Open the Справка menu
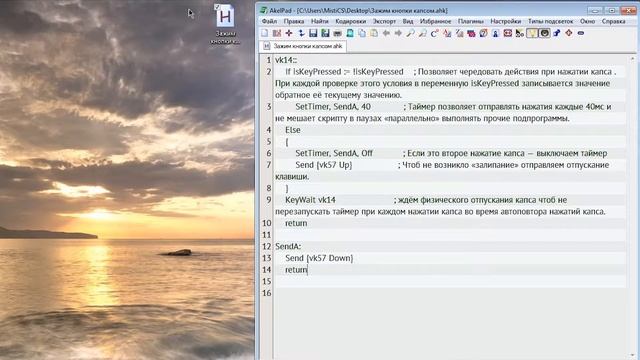The width and height of the screenshot is (640, 360). pos(613,21)
